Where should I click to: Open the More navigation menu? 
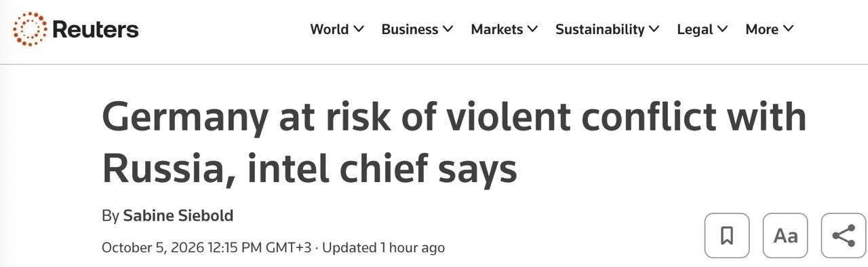tap(762, 29)
